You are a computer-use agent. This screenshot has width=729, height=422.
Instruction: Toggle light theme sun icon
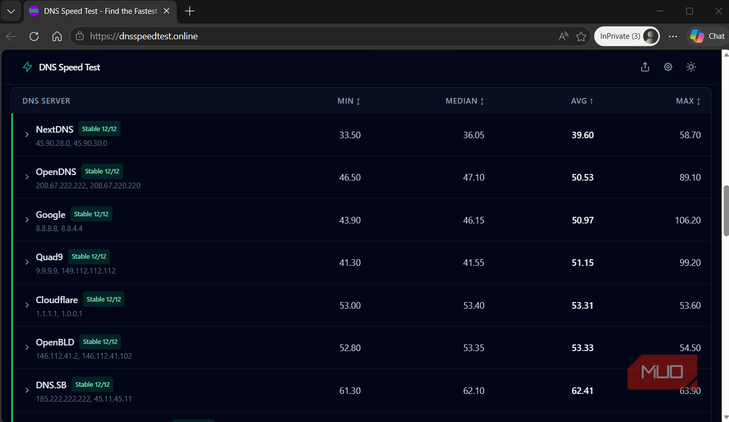pos(691,67)
